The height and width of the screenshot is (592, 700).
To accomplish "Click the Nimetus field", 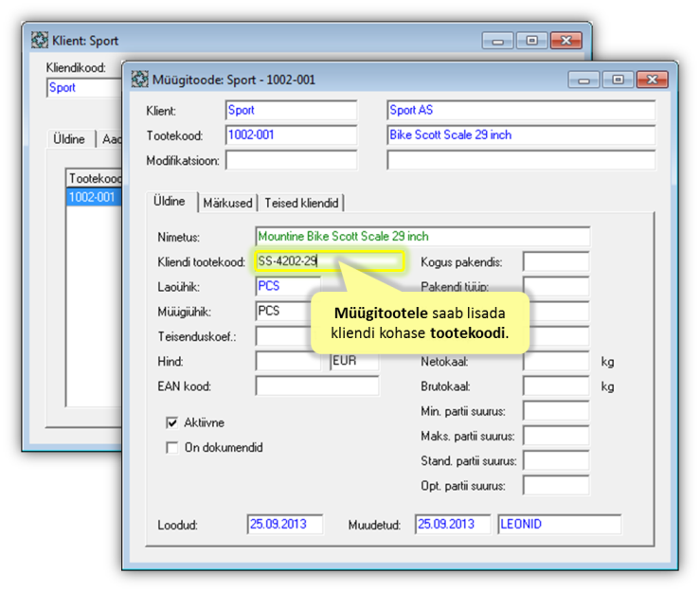I will [x=422, y=237].
